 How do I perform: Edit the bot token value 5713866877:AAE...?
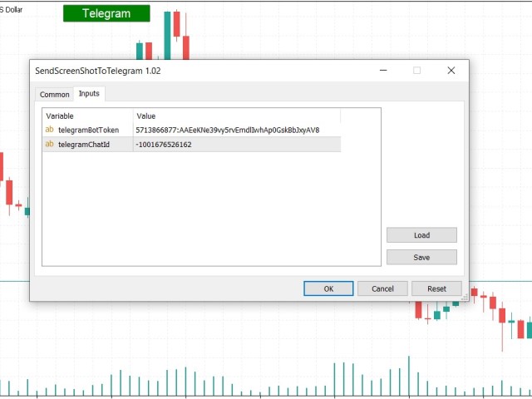coord(227,130)
